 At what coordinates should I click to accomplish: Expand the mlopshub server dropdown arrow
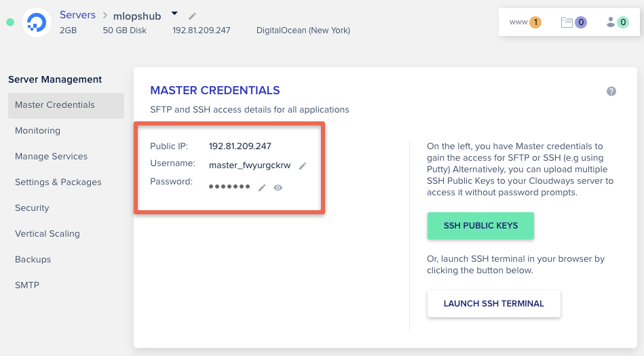[174, 14]
